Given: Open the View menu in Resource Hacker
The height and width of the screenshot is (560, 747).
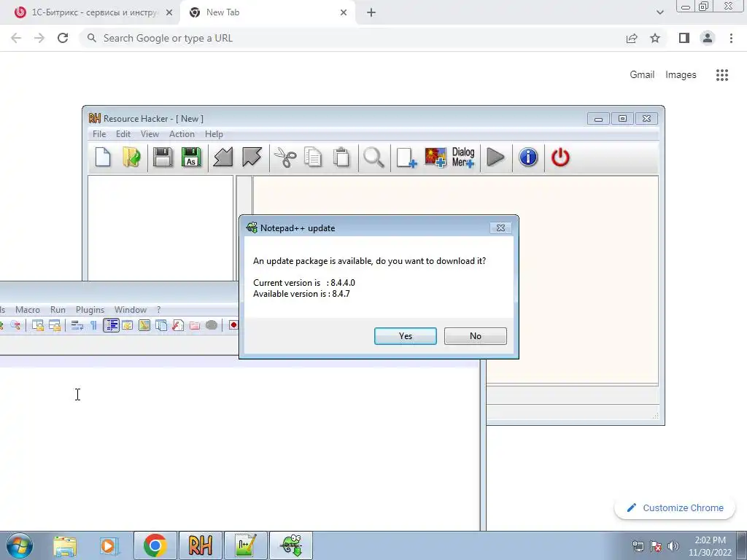Looking at the screenshot, I should click(150, 134).
